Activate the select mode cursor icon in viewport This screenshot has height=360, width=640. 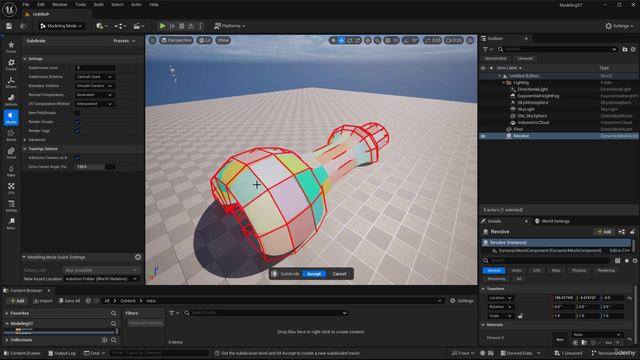tap(333, 40)
